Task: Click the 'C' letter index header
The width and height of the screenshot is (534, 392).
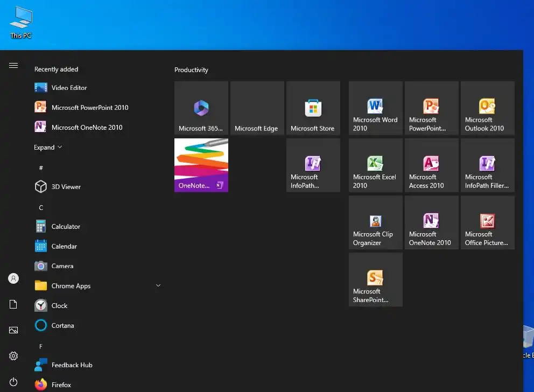Action: [41, 207]
